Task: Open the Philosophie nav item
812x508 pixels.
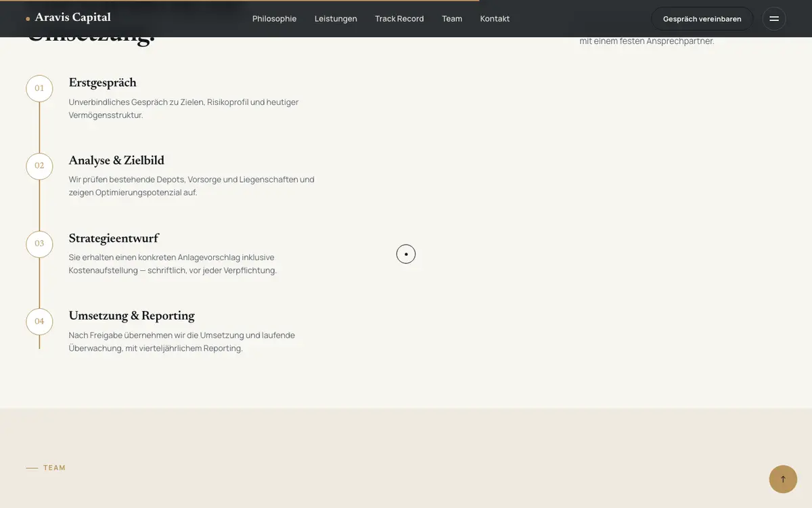Action: [274, 19]
